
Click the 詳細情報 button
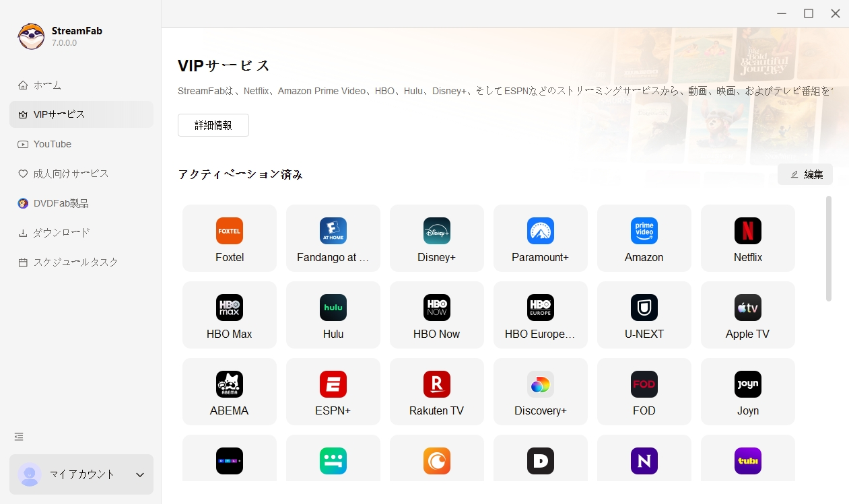(x=213, y=124)
